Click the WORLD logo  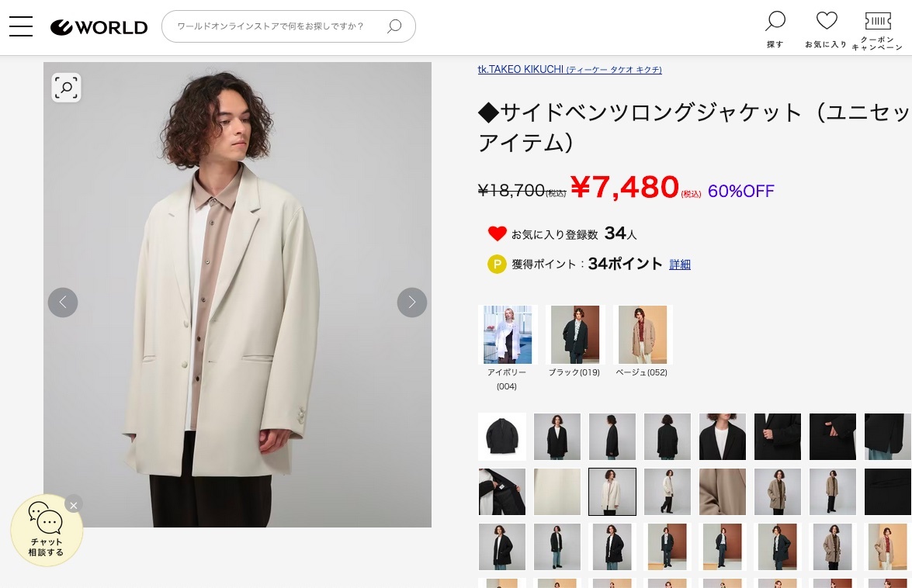tap(99, 27)
